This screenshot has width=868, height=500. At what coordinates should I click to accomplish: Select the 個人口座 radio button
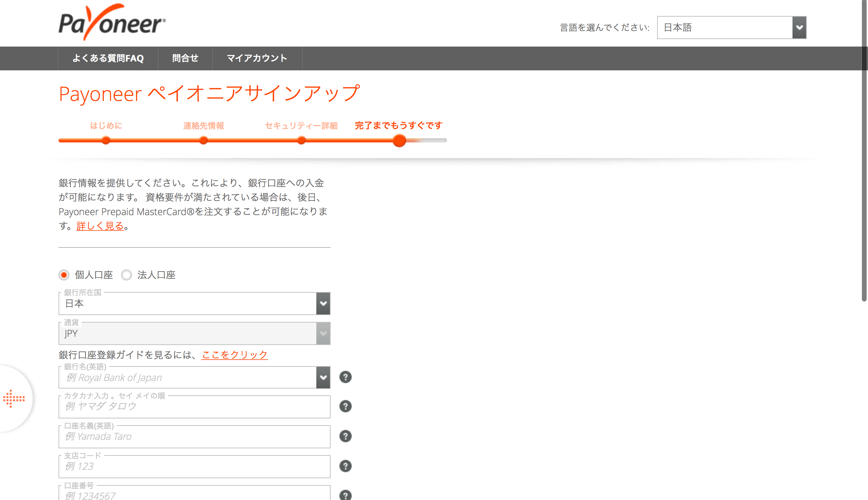click(x=64, y=275)
